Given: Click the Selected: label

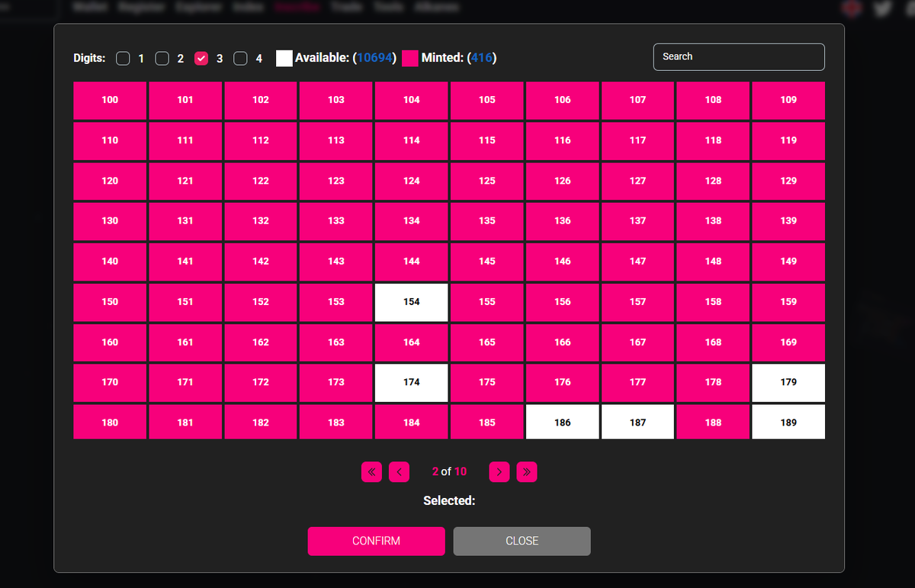Looking at the screenshot, I should [x=449, y=501].
